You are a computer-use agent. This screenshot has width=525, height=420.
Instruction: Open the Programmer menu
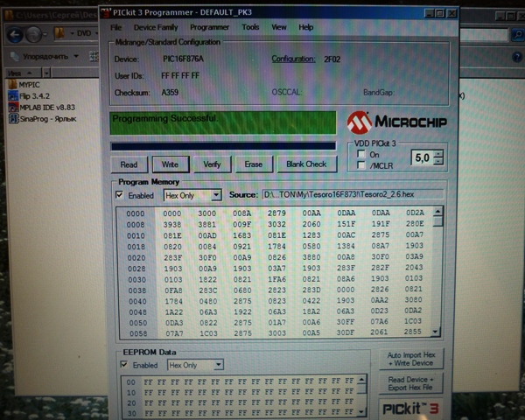[x=209, y=27]
